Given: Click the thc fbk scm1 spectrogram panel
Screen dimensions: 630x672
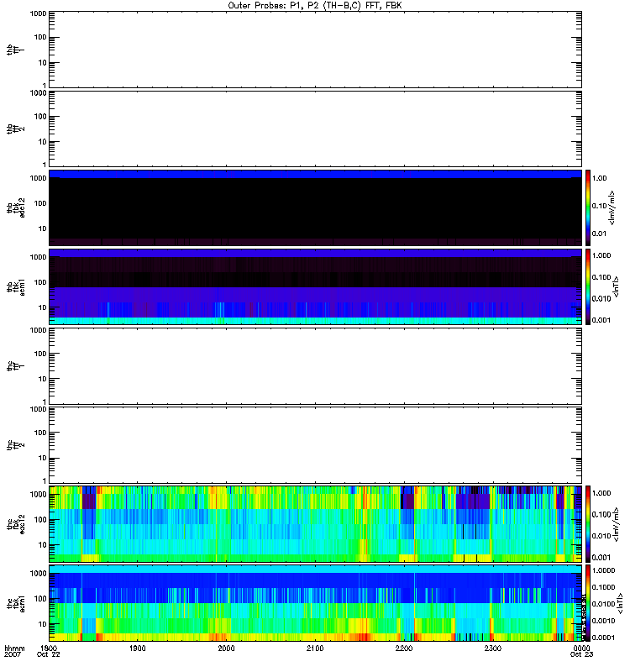Looking at the screenshot, I should pos(315,601).
